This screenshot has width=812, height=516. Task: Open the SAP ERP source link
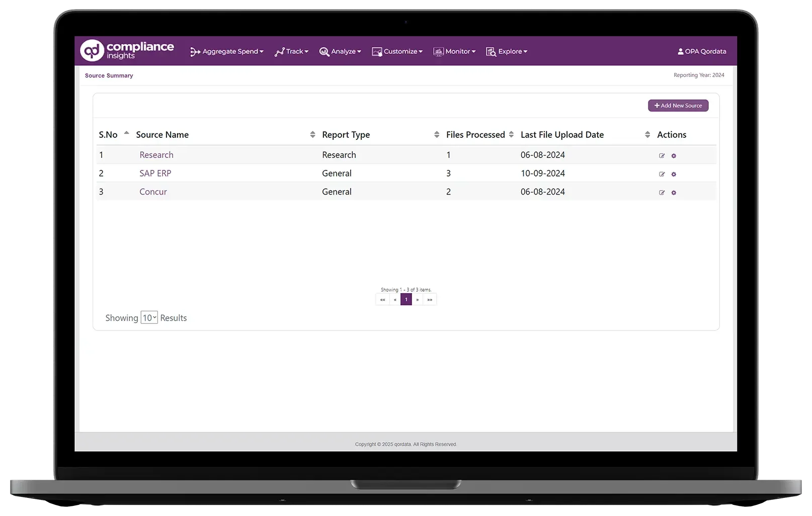point(155,174)
